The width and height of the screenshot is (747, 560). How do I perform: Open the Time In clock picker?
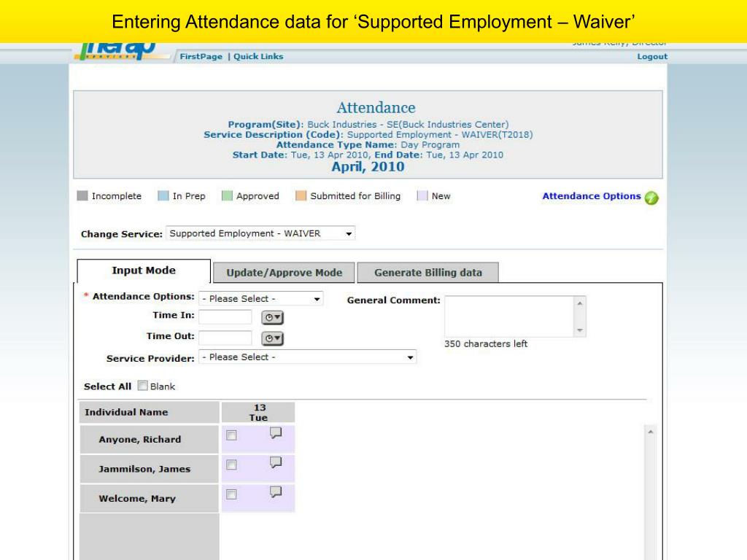point(272,317)
